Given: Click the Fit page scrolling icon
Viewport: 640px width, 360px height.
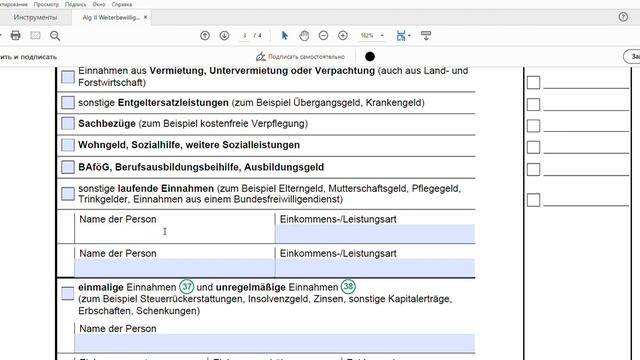Looking at the screenshot, I should pos(401,36).
